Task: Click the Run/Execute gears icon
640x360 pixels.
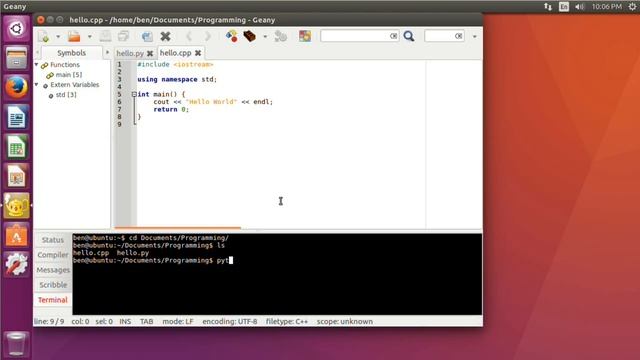Action: point(280,36)
